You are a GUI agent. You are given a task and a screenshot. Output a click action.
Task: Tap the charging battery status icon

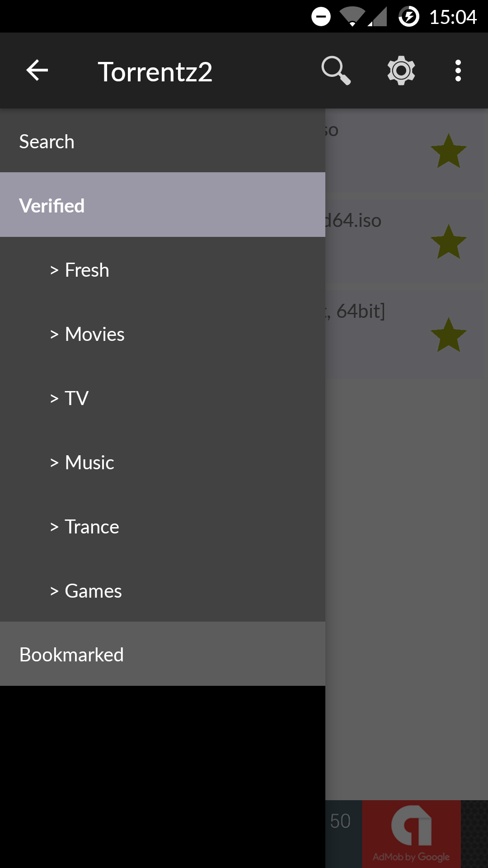tap(408, 17)
